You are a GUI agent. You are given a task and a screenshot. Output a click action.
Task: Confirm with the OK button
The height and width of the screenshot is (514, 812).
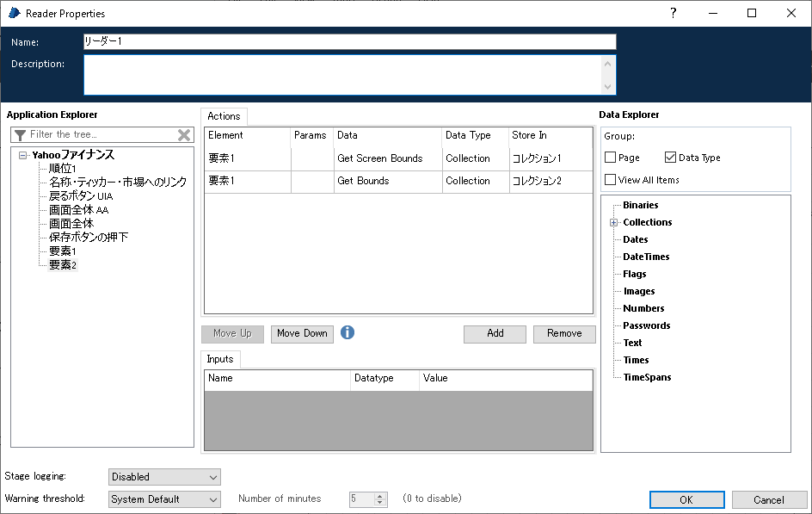coord(686,500)
